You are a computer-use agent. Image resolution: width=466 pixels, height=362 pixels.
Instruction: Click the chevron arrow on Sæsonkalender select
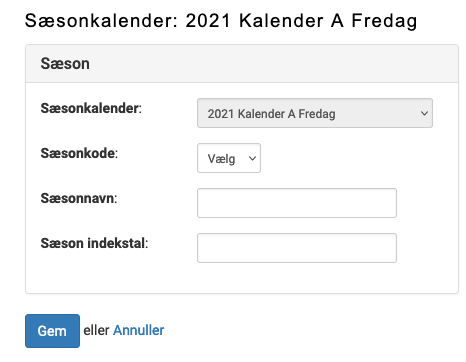[424, 113]
